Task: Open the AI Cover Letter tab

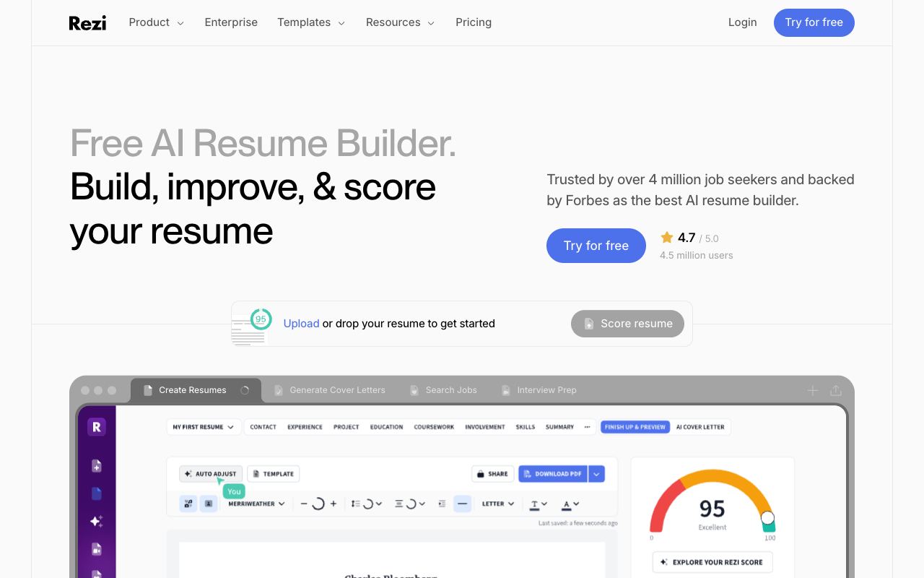Action: (700, 427)
